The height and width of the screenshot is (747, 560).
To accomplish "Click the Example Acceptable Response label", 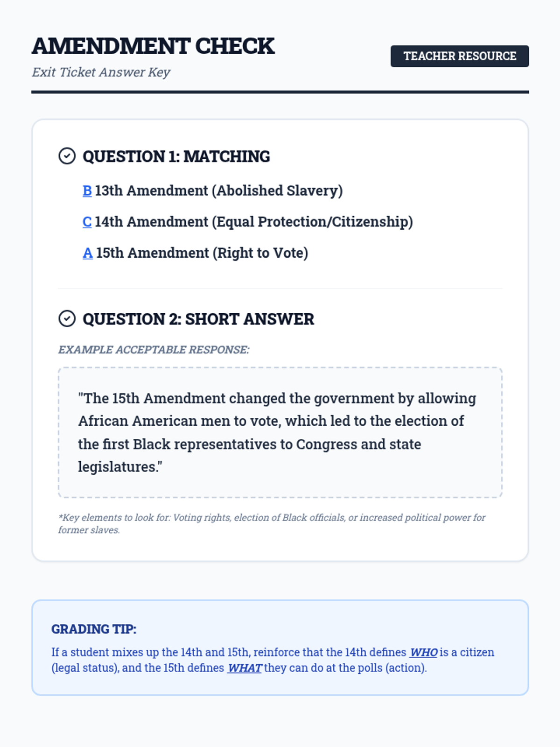I will [x=154, y=350].
